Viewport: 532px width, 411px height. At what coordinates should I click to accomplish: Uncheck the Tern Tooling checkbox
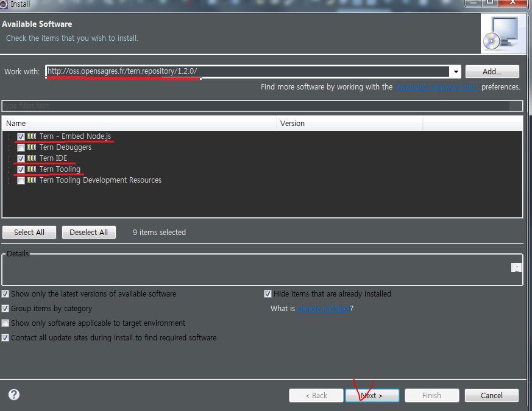pyautogui.click(x=21, y=169)
